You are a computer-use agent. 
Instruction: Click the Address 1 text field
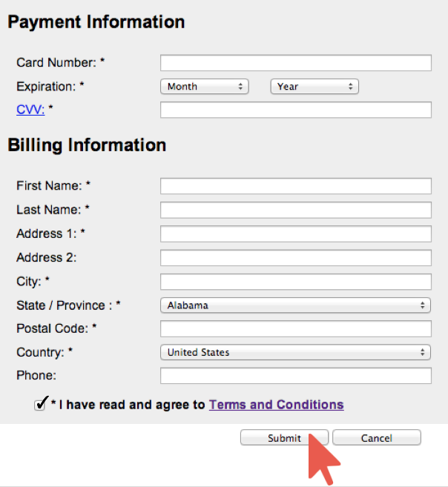pyautogui.click(x=296, y=234)
